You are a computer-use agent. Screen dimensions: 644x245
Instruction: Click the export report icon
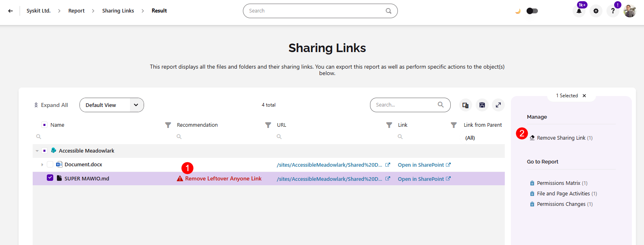tap(465, 105)
